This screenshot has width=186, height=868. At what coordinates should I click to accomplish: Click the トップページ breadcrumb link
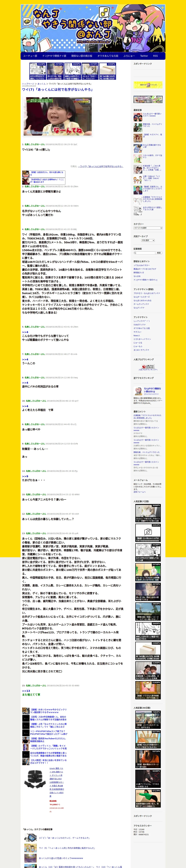point(28,84)
